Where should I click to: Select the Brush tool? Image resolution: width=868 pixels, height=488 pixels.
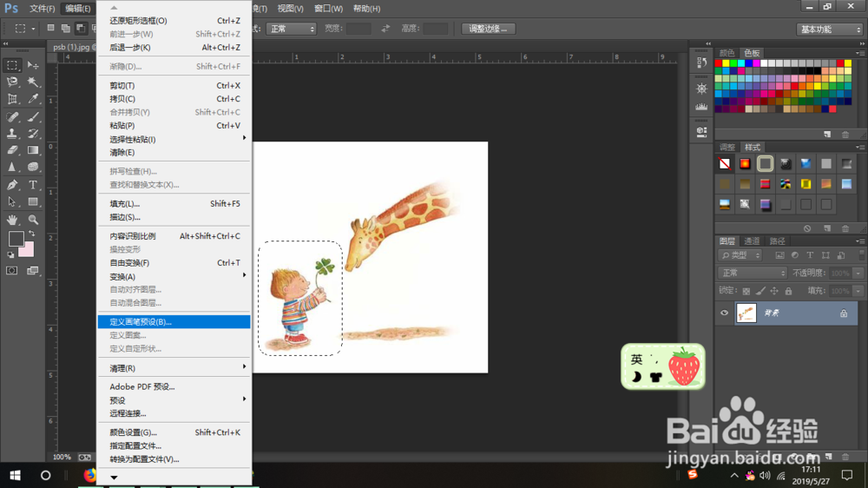[x=33, y=117]
